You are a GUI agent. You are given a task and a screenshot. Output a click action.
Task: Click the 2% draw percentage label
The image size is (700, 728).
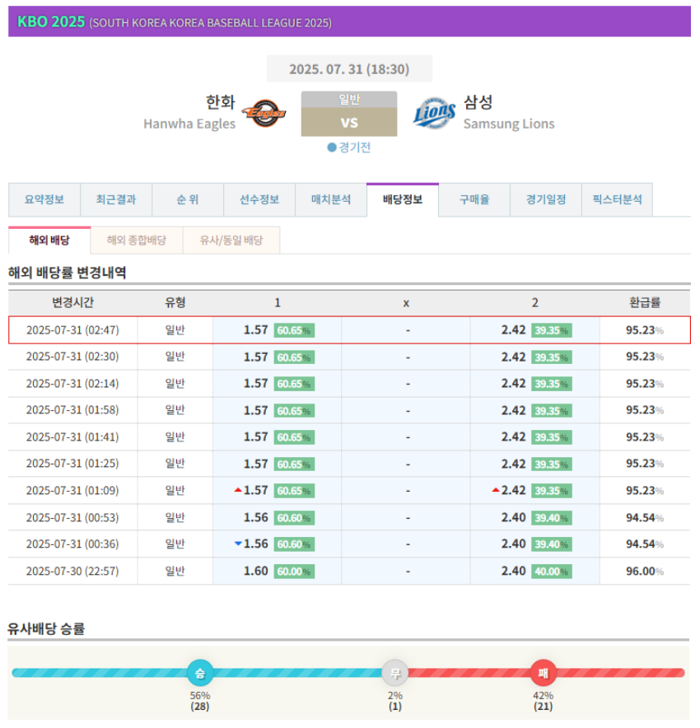click(x=395, y=696)
